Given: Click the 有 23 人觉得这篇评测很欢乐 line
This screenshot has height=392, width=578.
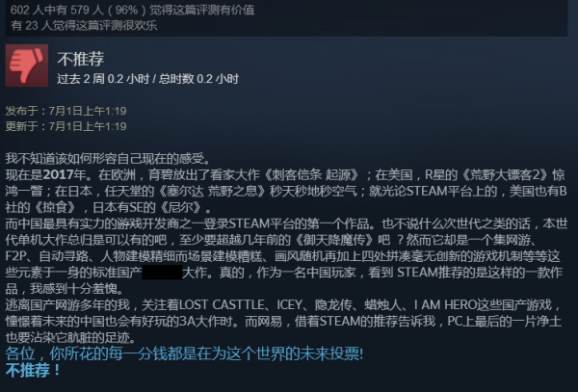Looking at the screenshot, I should 84,25.
